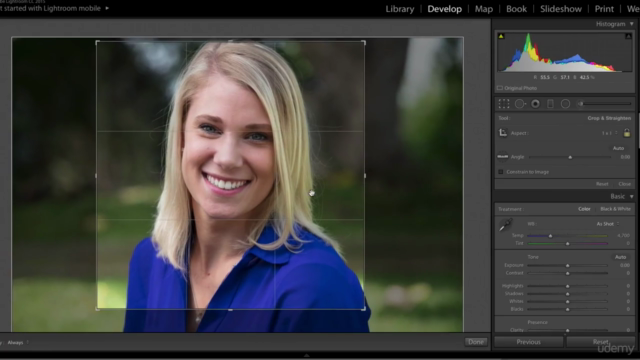The height and width of the screenshot is (360, 640).
Task: Click Close in Crop & Straighten panel
Action: 624,184
